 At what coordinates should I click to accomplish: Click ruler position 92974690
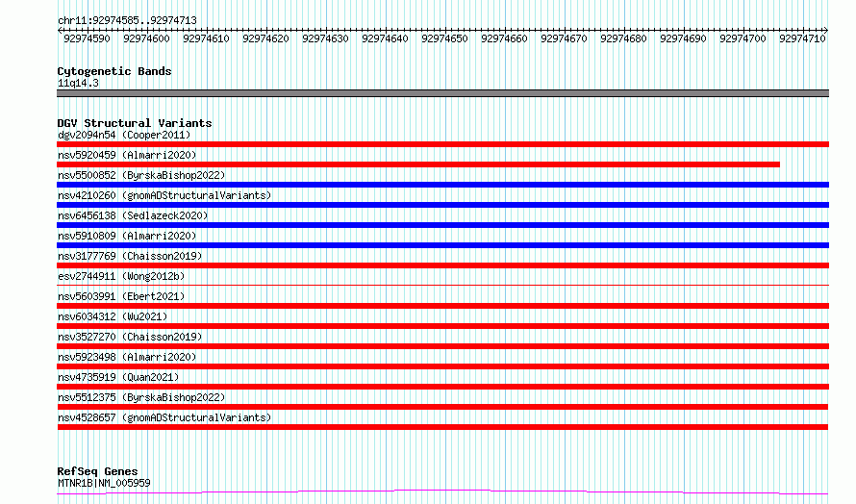683,38
